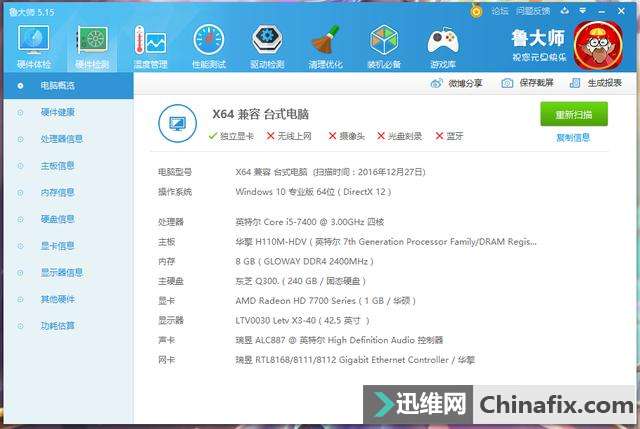
Task: Click the 复制信息 link
Action: click(573, 137)
